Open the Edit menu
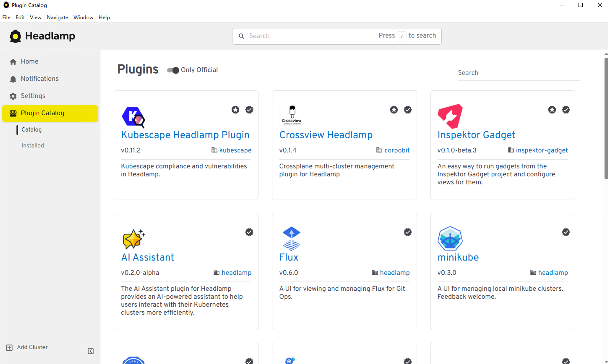 click(20, 17)
